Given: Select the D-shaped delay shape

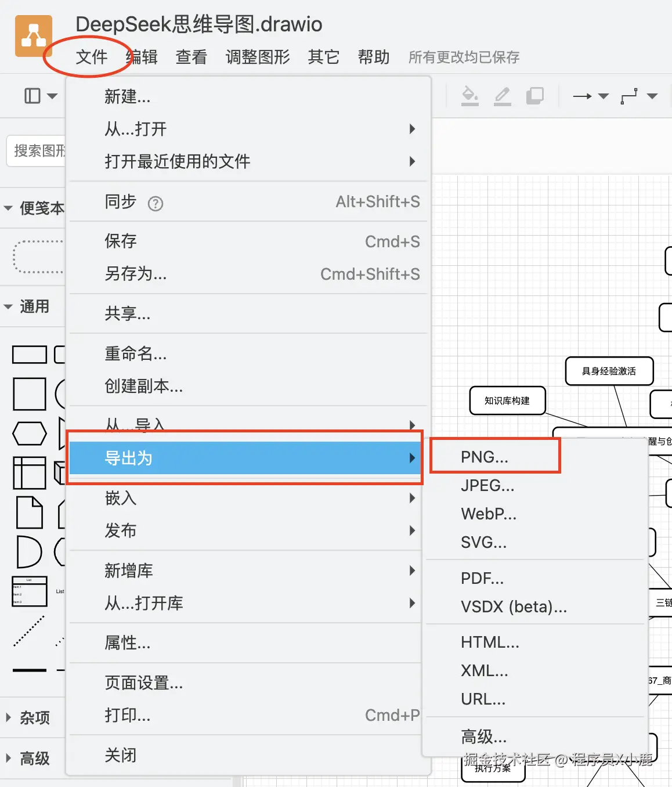Looking at the screenshot, I should (29, 552).
